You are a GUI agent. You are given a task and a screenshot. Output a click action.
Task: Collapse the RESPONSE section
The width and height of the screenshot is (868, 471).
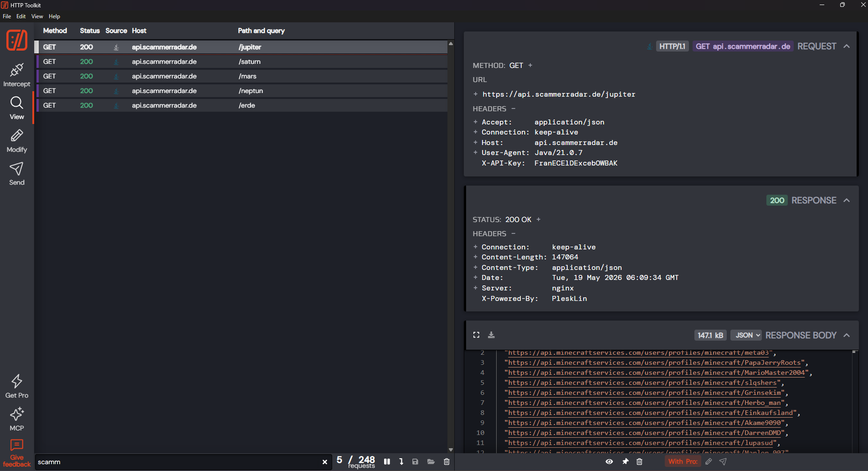click(847, 200)
